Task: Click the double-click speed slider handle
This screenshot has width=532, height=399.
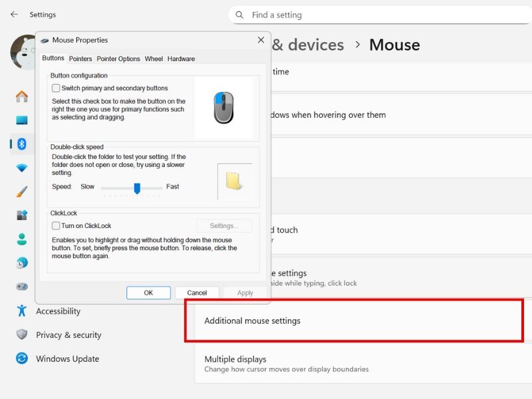Action: coord(137,188)
